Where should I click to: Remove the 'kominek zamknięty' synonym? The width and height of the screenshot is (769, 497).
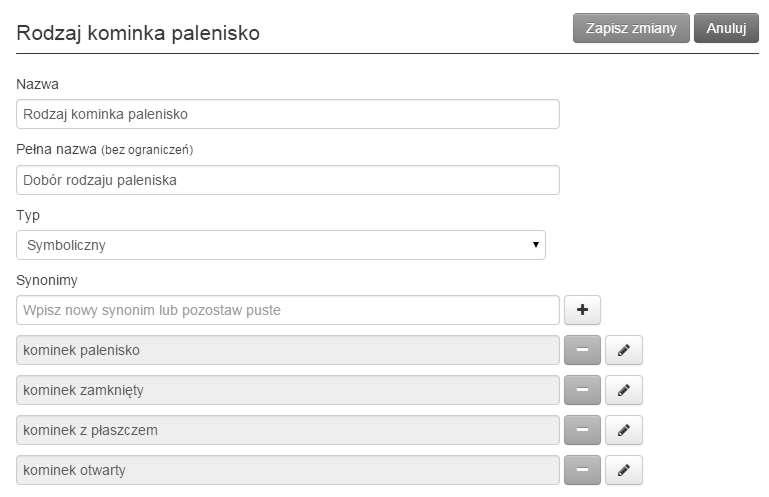pyautogui.click(x=582, y=390)
